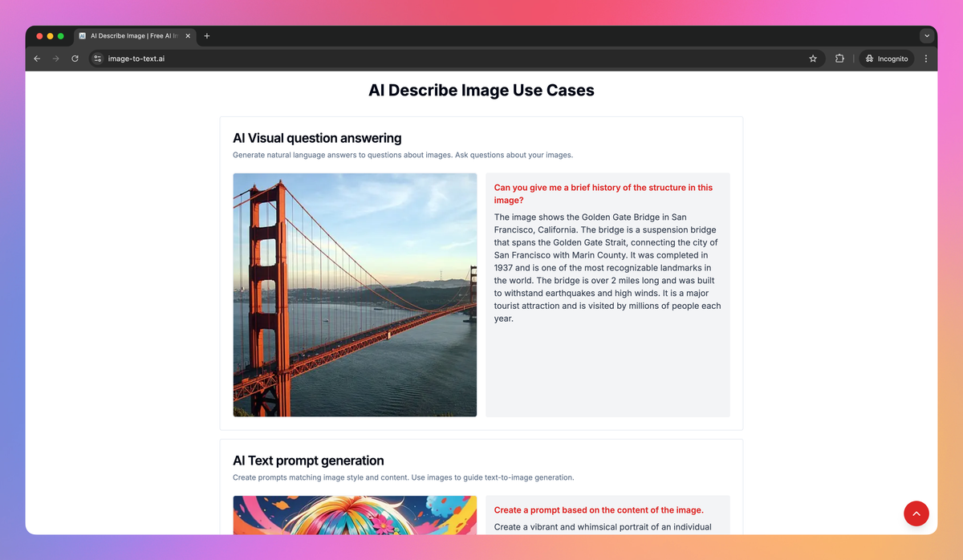Click the colorful hair portrait image
This screenshot has height=560, width=963.
pos(355,514)
